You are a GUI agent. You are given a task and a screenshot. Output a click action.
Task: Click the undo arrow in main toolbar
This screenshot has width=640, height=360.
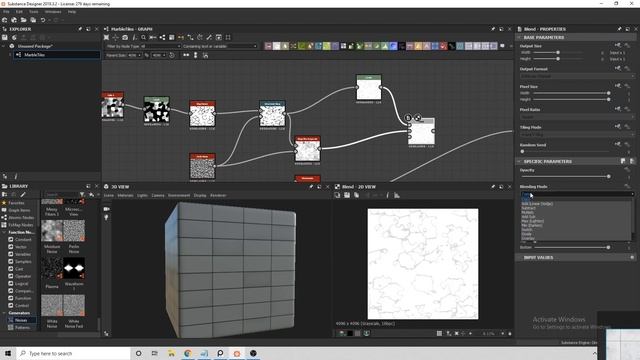(43, 20)
